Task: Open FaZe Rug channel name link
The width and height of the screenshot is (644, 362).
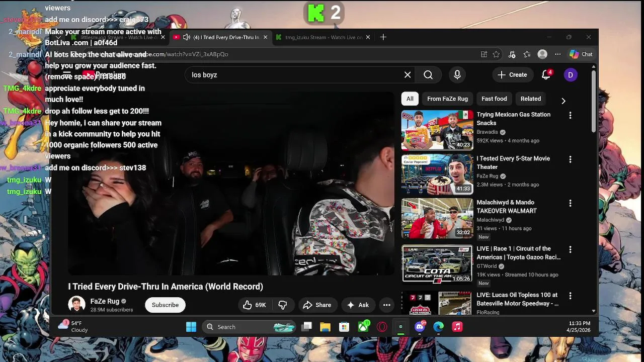Action: tap(105, 301)
